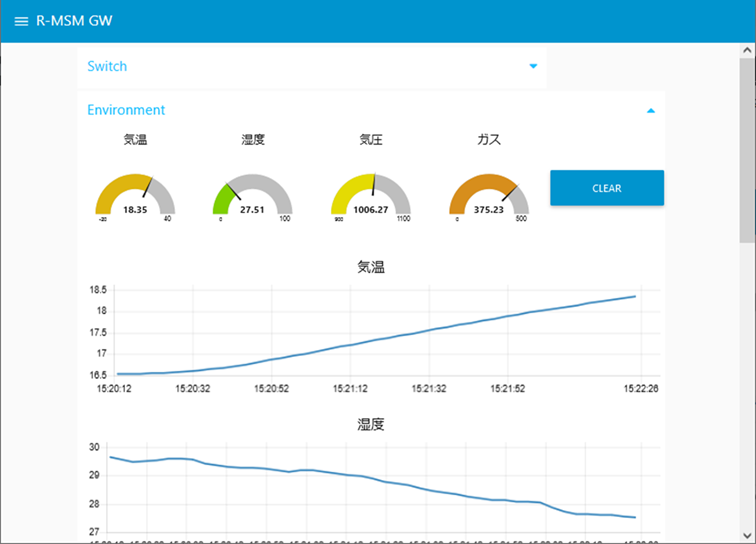Click the Environment section title
This screenshot has width=756, height=544.
click(126, 110)
